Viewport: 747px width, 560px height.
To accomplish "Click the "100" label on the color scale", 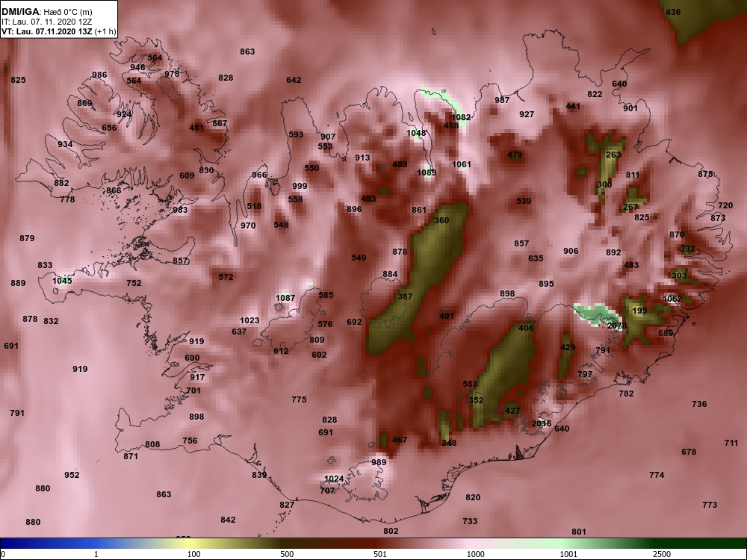I will click(193, 554).
